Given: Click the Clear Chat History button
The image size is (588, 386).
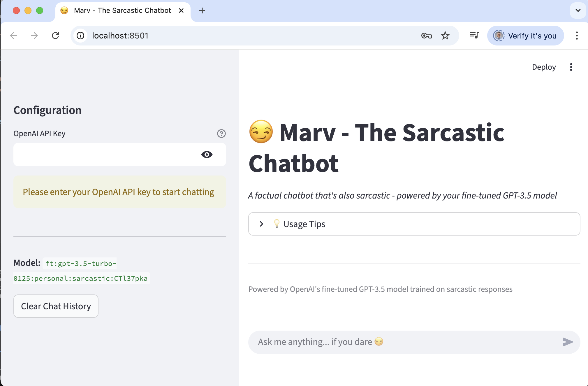Looking at the screenshot, I should [x=56, y=306].
